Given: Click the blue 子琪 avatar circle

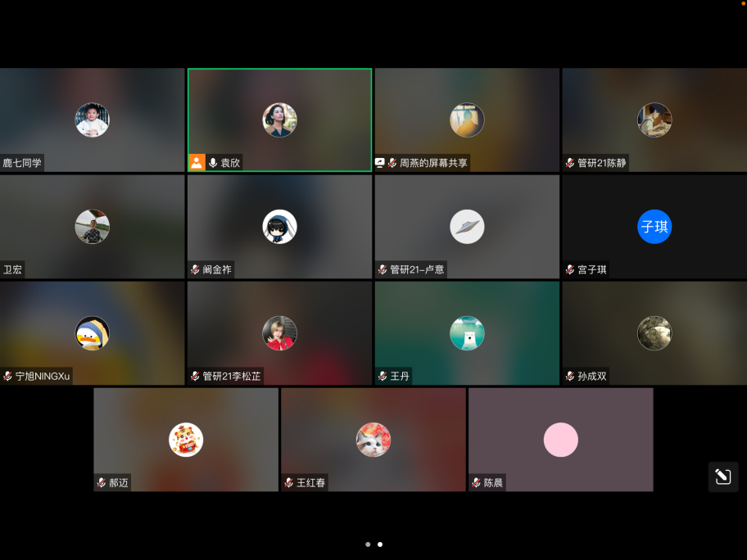Looking at the screenshot, I should point(654,227).
